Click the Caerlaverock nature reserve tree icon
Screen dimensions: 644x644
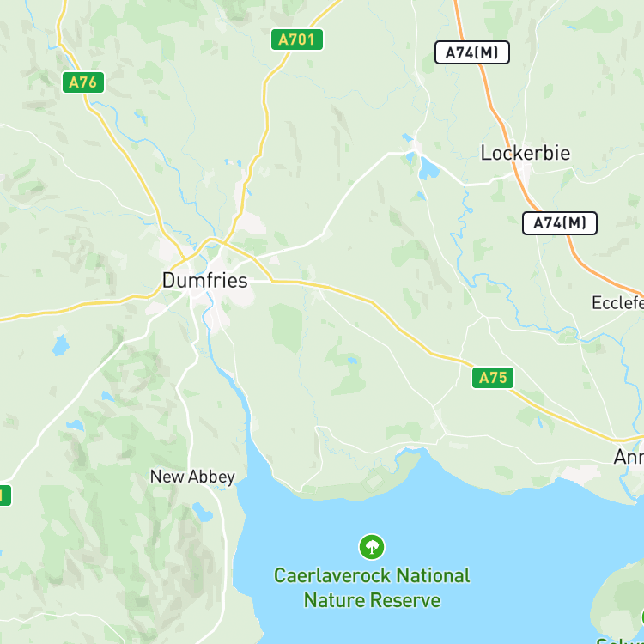(x=372, y=547)
